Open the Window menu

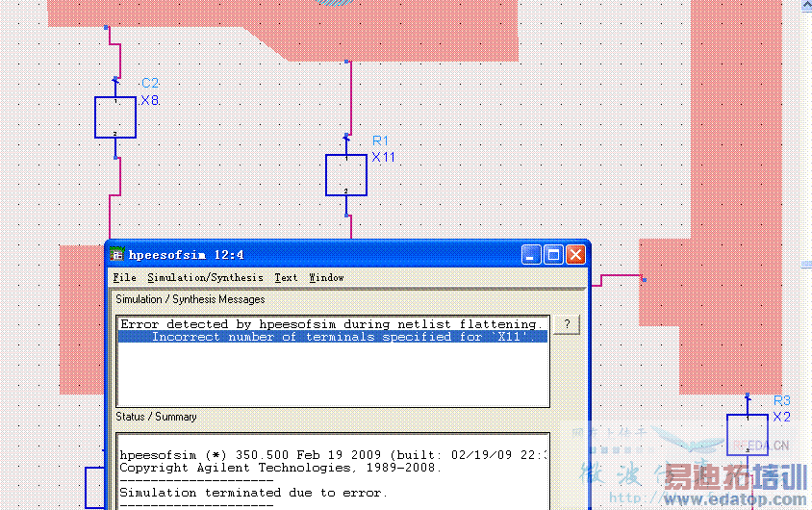click(x=326, y=277)
